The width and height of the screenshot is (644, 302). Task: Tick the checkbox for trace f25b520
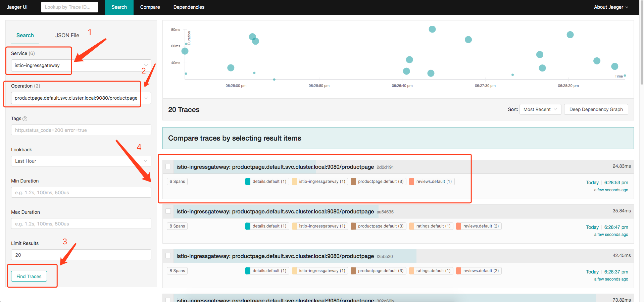(168, 256)
